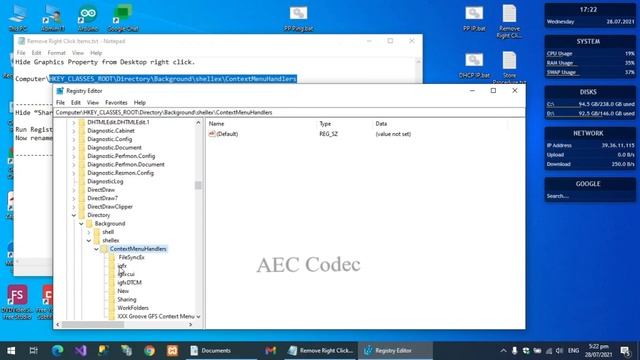
Task: Expand Diagnostic.Cabinet registry key
Action: [x=74, y=131]
